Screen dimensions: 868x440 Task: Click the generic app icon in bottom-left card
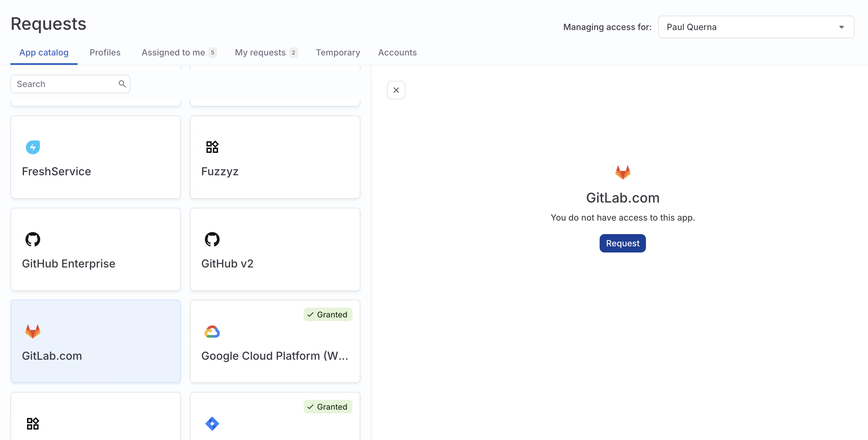[33, 423]
